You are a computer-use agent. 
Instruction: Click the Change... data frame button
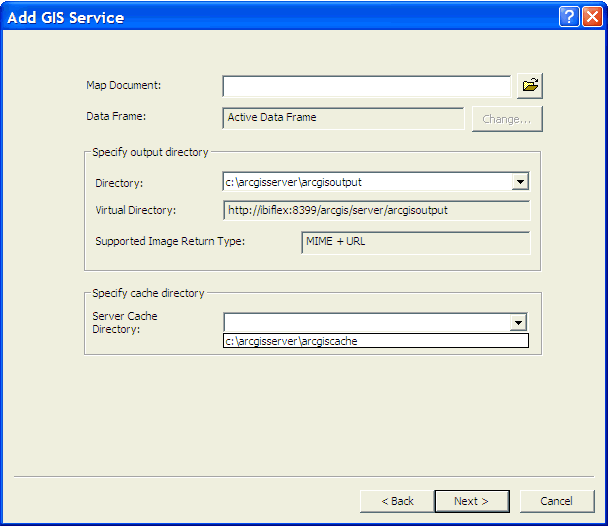(x=507, y=119)
